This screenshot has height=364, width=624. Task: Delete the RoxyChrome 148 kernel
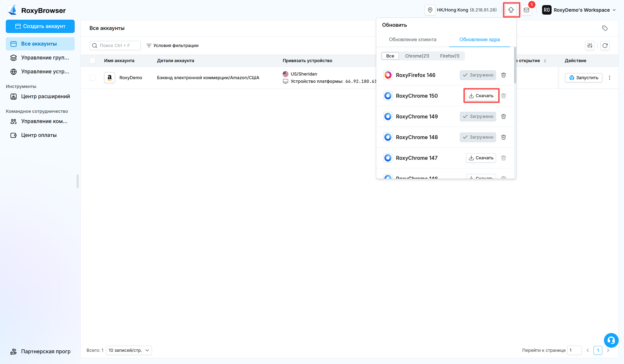[503, 137]
